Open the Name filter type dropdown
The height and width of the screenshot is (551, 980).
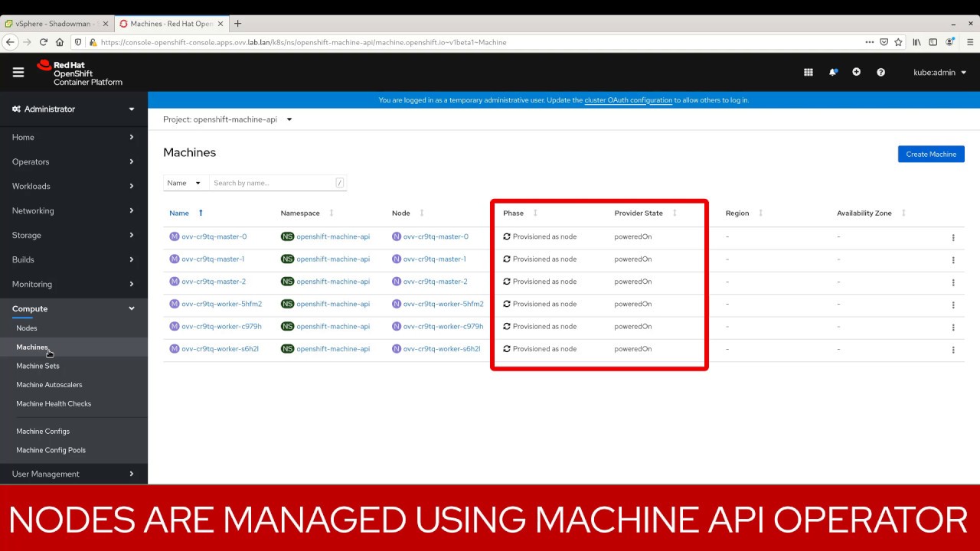click(x=185, y=183)
